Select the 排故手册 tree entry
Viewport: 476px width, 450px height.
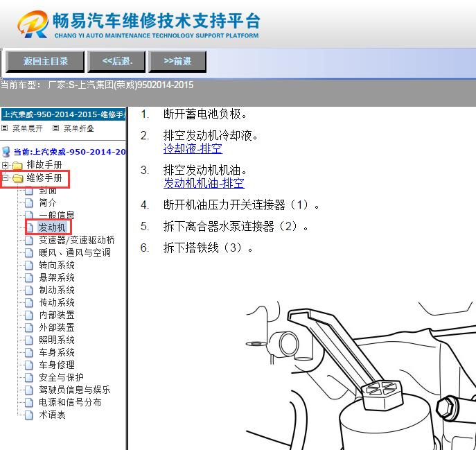pyautogui.click(x=44, y=165)
